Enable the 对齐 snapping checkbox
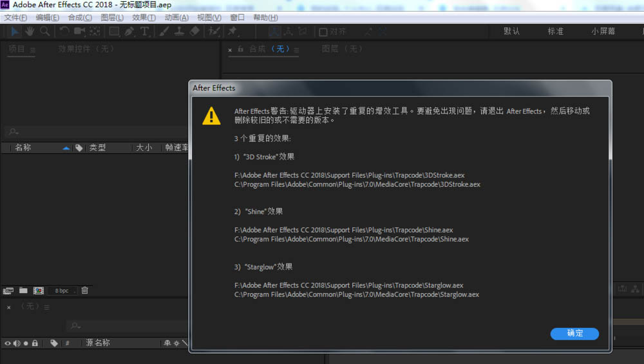 coord(323,32)
